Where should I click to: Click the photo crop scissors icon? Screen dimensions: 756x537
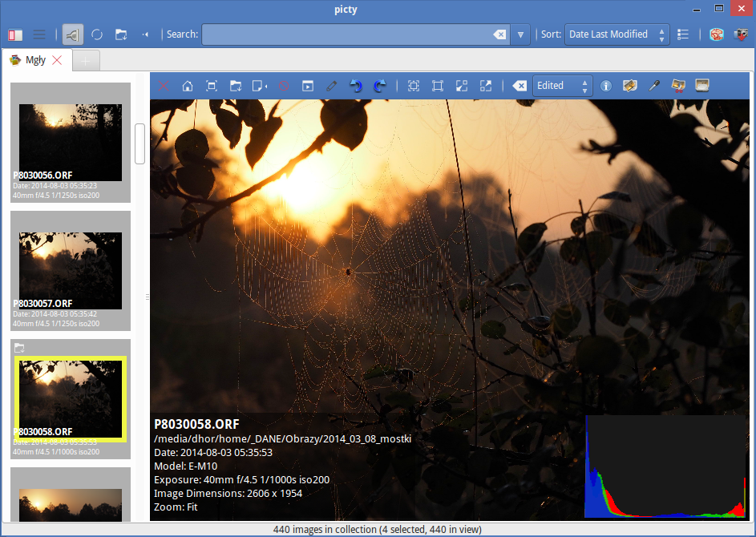click(678, 86)
